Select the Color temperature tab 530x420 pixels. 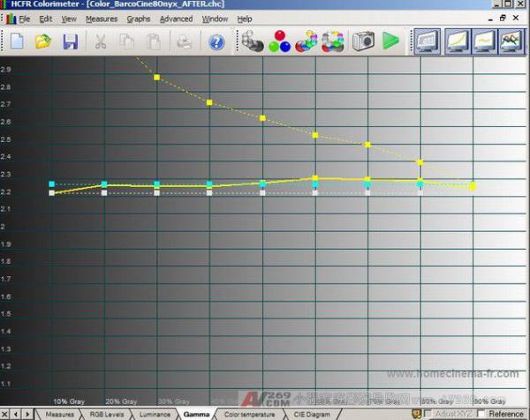[250, 413]
